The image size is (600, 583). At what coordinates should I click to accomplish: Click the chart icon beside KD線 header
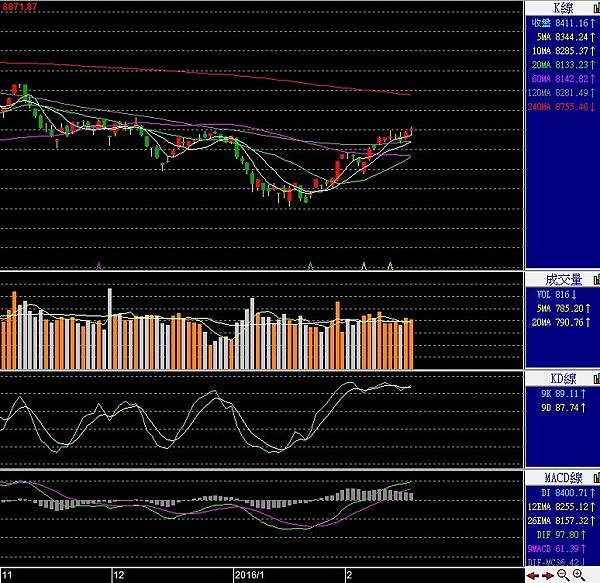pos(597,379)
